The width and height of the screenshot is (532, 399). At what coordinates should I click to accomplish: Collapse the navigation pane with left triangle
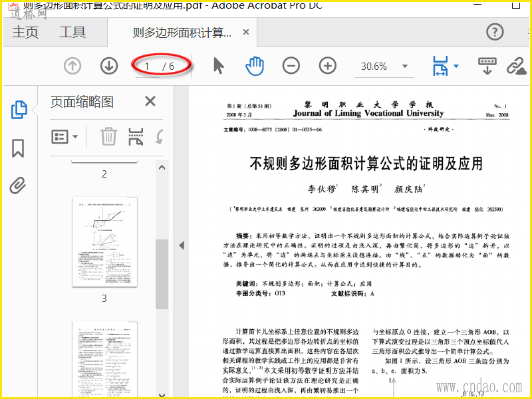click(182, 245)
